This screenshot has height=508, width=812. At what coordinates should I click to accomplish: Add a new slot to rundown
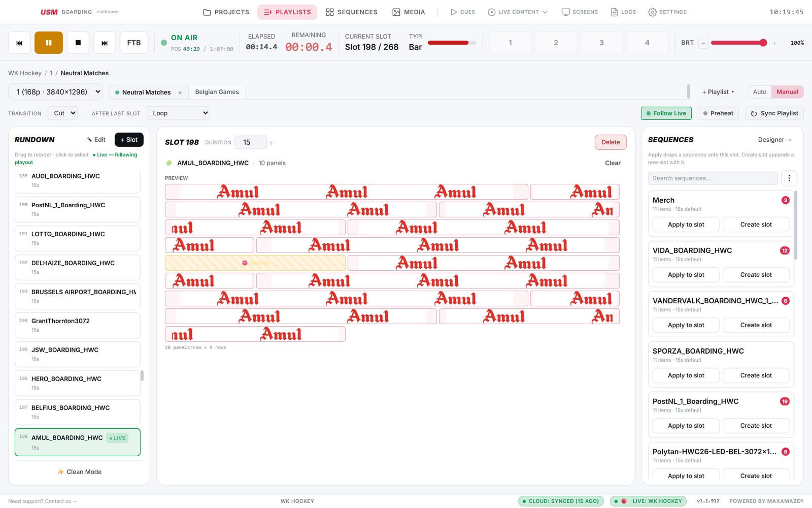coord(129,140)
